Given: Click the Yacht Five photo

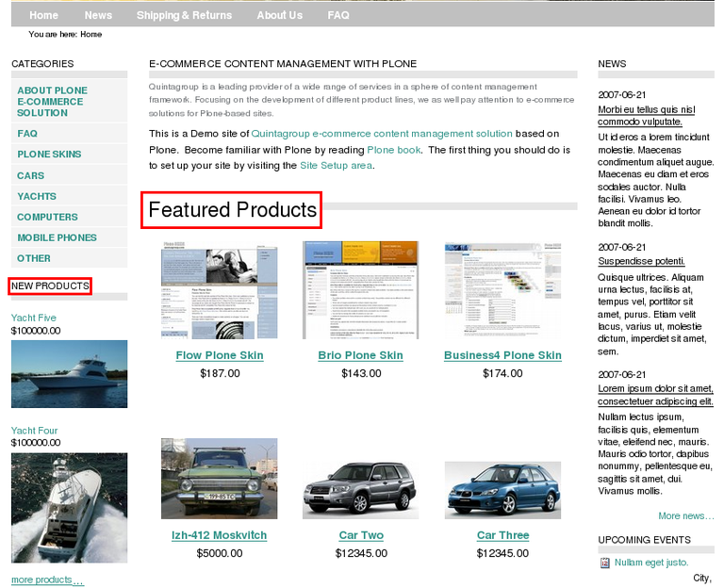Looking at the screenshot, I should (69, 374).
